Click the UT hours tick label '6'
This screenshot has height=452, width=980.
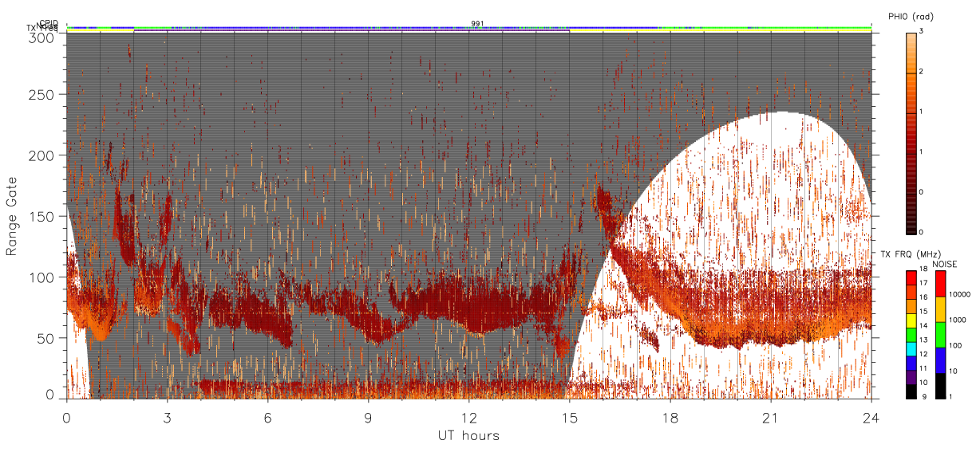[x=267, y=417]
